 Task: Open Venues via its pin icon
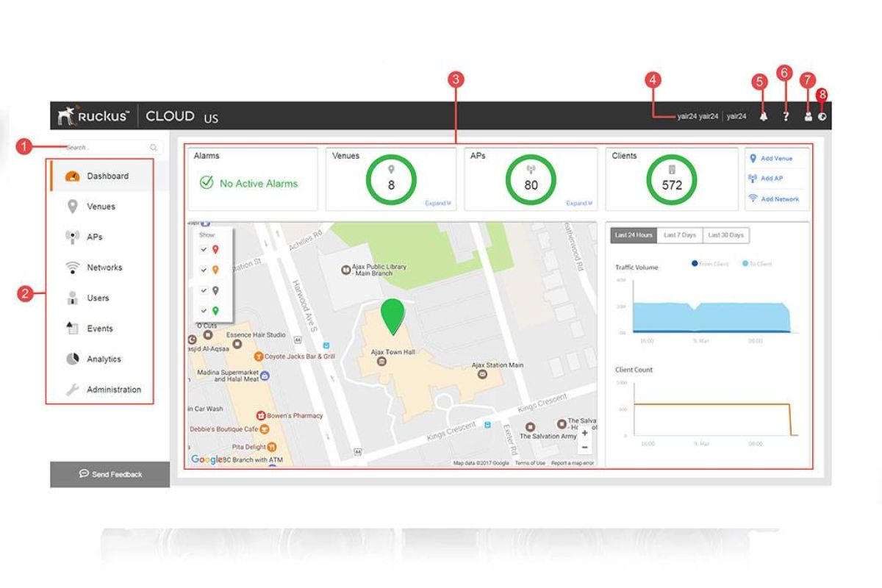(x=72, y=207)
